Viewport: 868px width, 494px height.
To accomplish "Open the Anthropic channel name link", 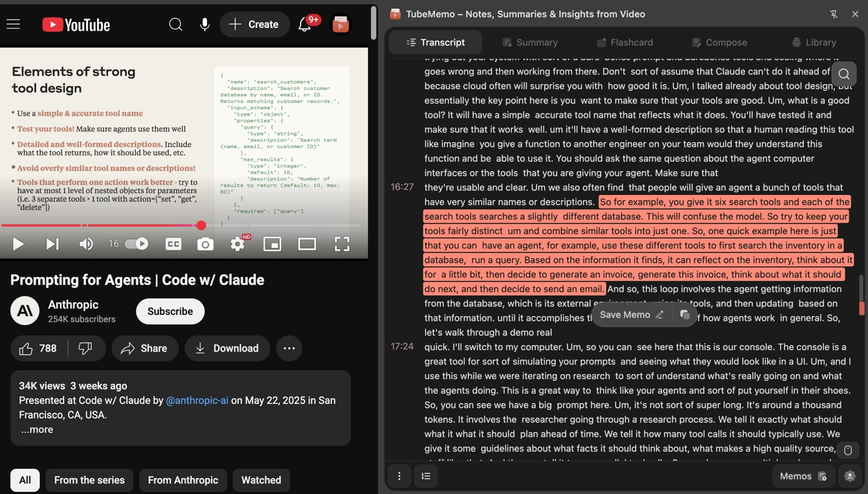I will (73, 304).
